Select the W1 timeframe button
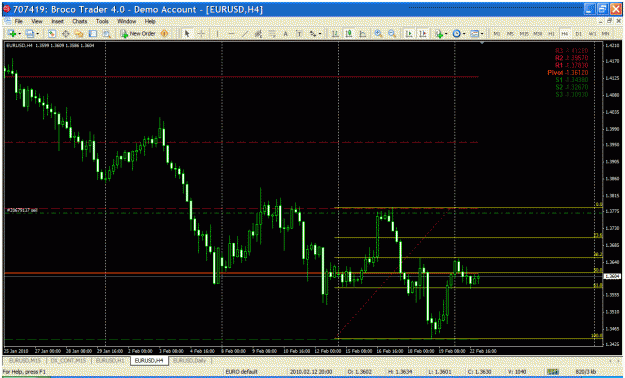625x378 pixels. point(592,34)
